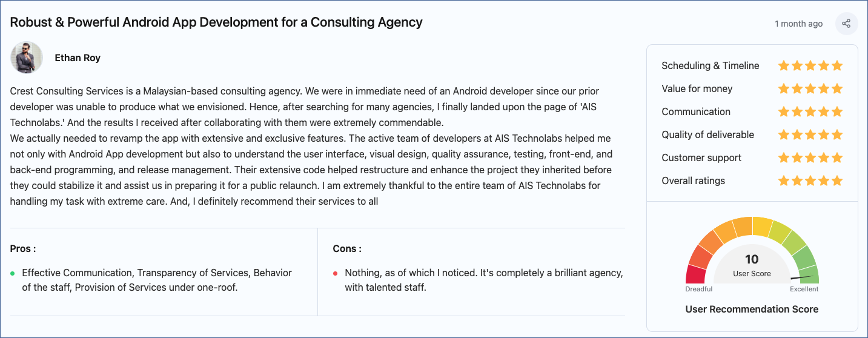Click the fifth star for Scheduling & Timeline
The width and height of the screenshot is (868, 338).
(x=837, y=65)
